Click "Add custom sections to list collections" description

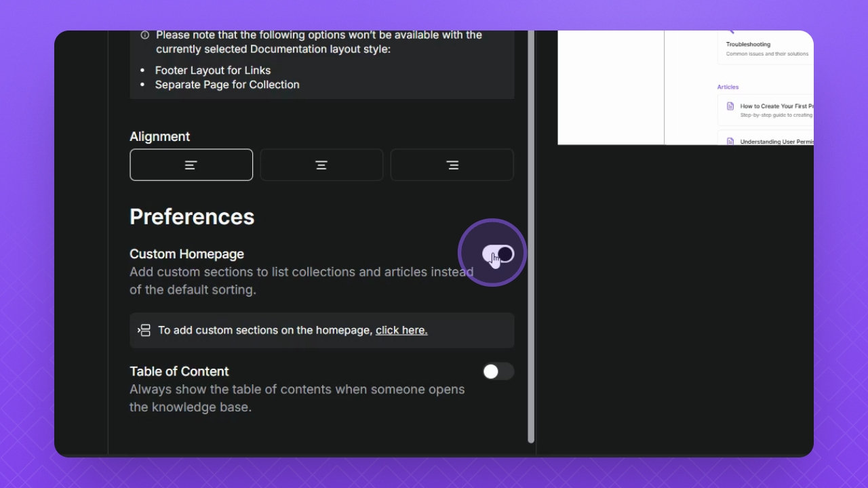[x=302, y=281]
